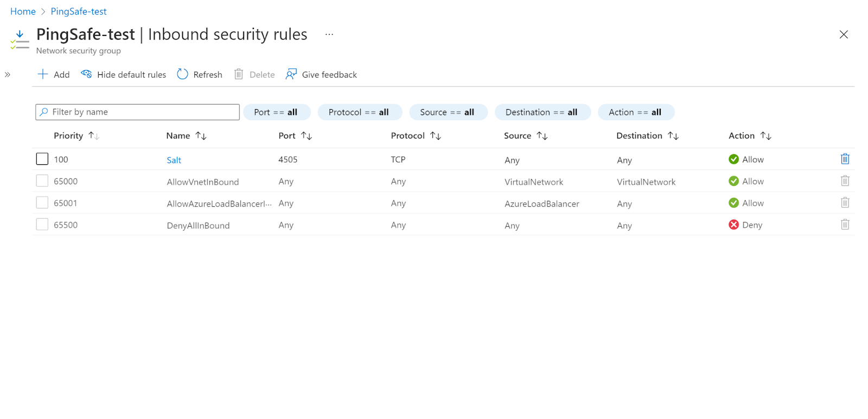The width and height of the screenshot is (868, 419).
Task: Sort by Action column arrows
Action: (x=765, y=136)
